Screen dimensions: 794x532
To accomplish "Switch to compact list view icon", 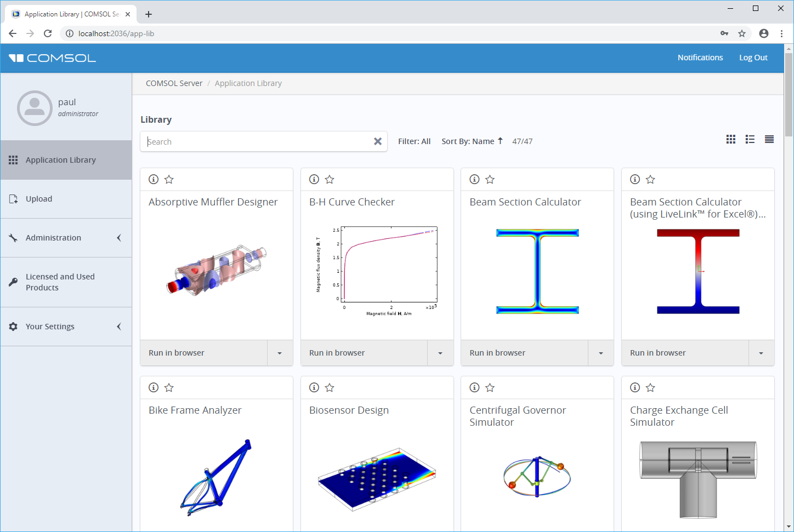I will 769,140.
